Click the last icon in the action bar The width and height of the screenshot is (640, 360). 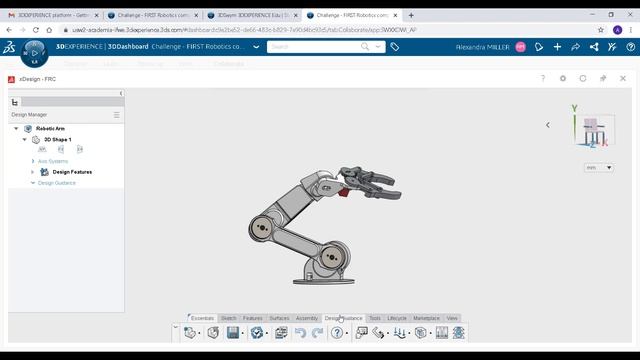458,333
